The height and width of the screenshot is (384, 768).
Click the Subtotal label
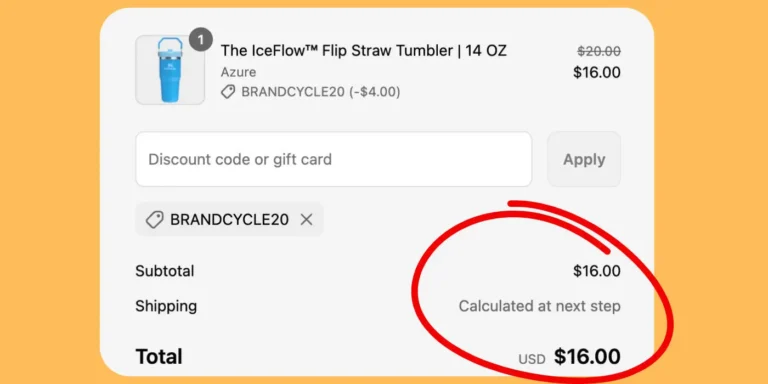click(165, 271)
